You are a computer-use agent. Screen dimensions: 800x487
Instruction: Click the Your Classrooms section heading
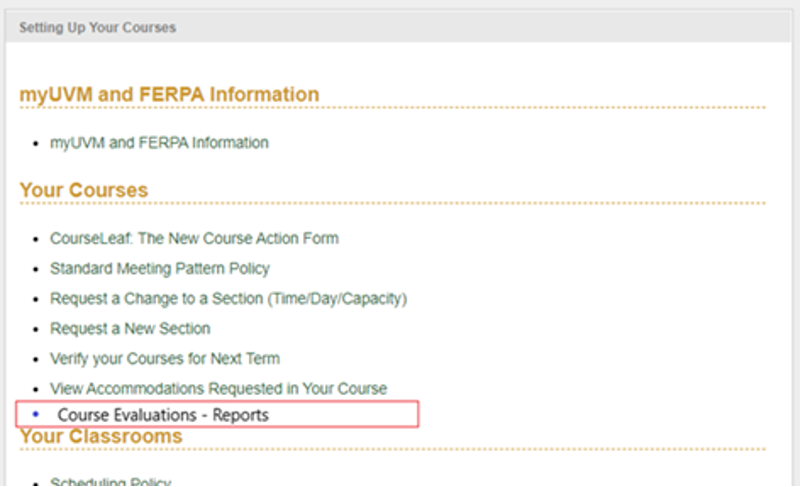[101, 437]
